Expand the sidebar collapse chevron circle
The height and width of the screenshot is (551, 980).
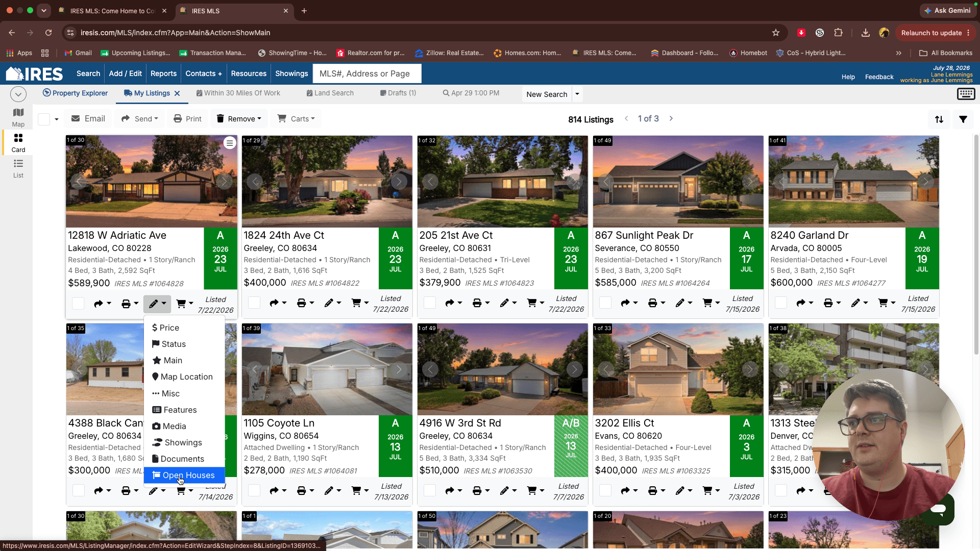click(18, 94)
